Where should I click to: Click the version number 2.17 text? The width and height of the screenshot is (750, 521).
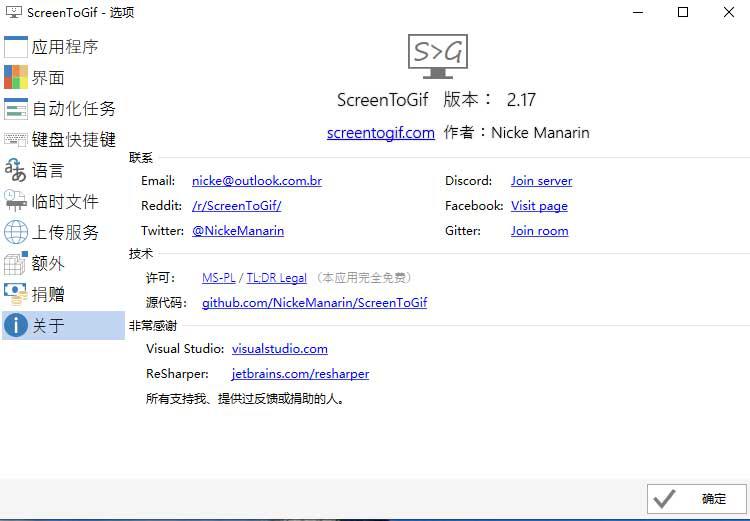click(521, 100)
